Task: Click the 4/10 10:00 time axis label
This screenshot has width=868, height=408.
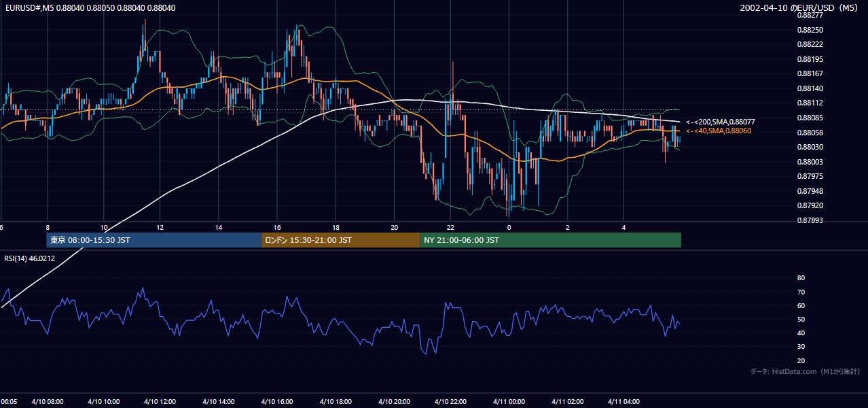Action: [104, 402]
